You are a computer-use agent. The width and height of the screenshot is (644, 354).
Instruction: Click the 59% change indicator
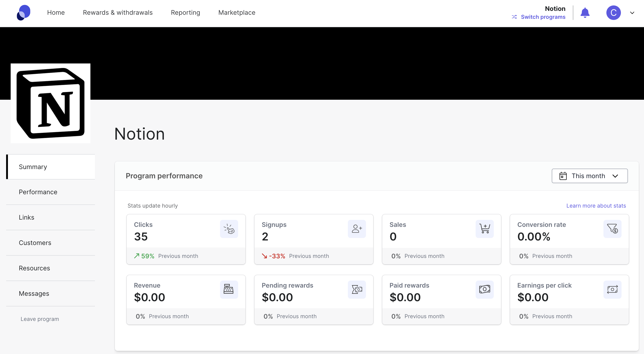click(148, 256)
